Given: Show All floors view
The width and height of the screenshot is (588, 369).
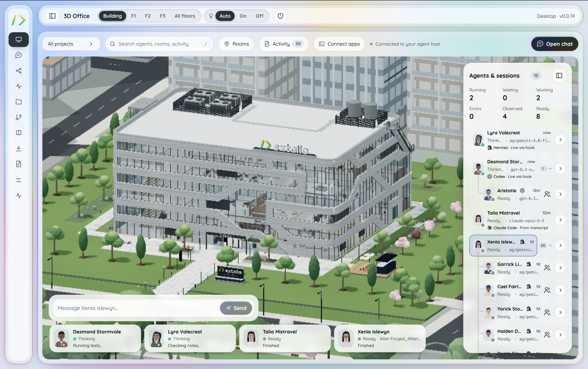Looking at the screenshot, I should point(185,16).
